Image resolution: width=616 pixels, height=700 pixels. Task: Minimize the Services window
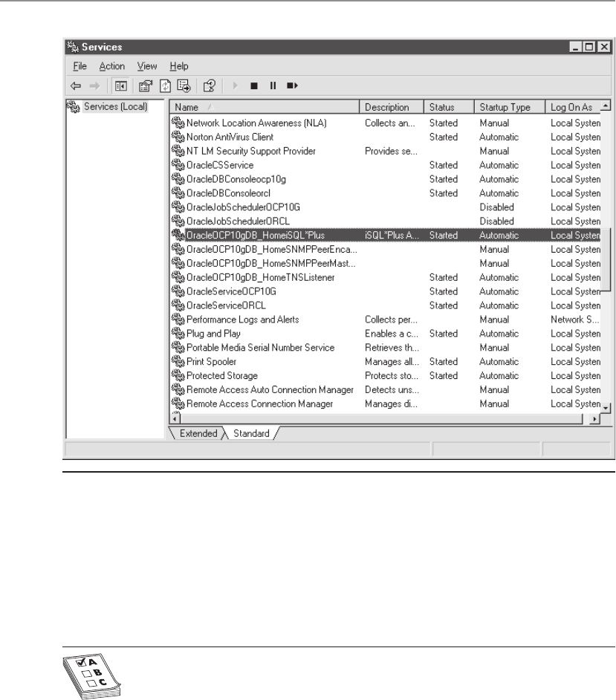pyautogui.click(x=576, y=47)
